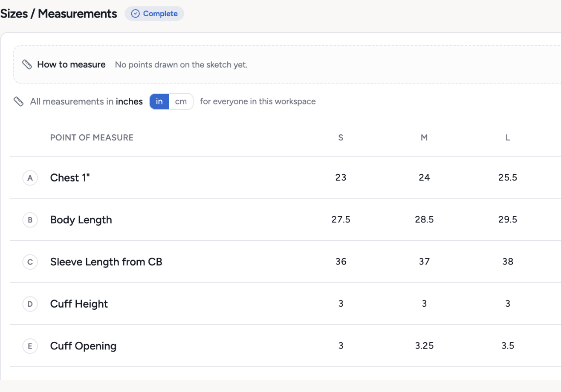Select Sleeve Length L value 38
Screen dimensions: 561x392
pos(508,262)
